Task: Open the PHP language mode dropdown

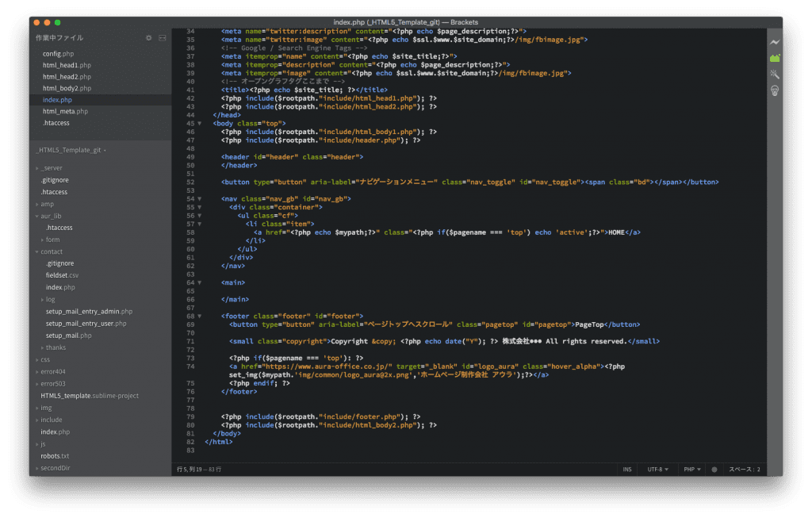Action: [x=692, y=470]
